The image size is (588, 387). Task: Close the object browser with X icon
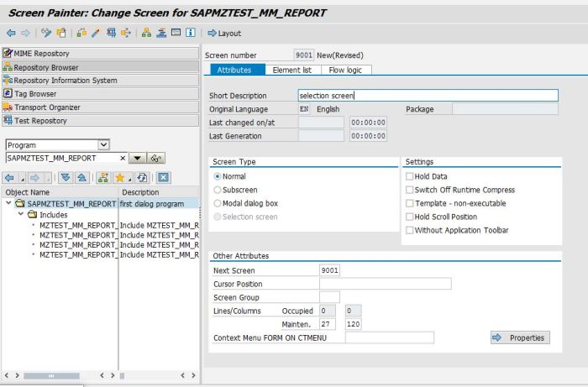click(x=163, y=178)
